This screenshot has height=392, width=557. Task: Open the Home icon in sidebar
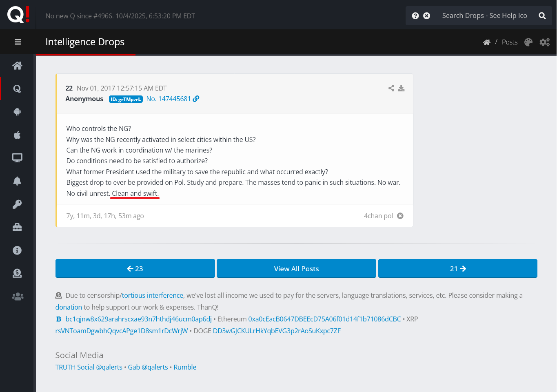(17, 66)
